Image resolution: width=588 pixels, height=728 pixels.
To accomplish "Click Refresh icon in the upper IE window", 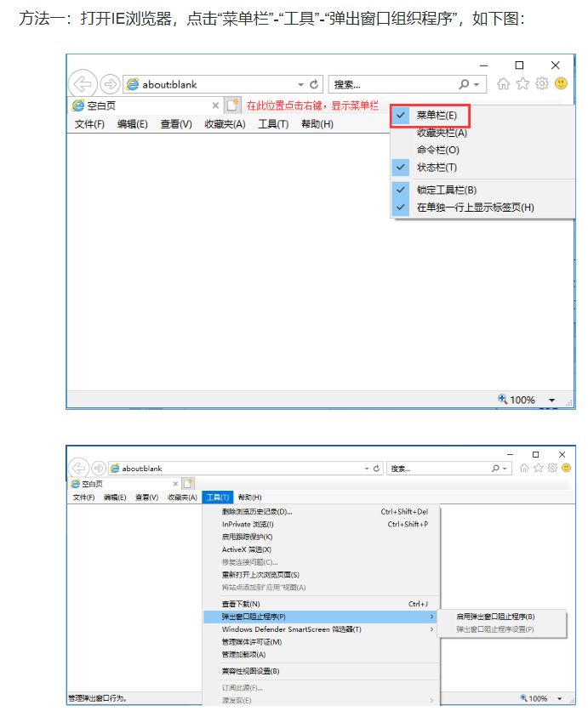I will [x=314, y=84].
